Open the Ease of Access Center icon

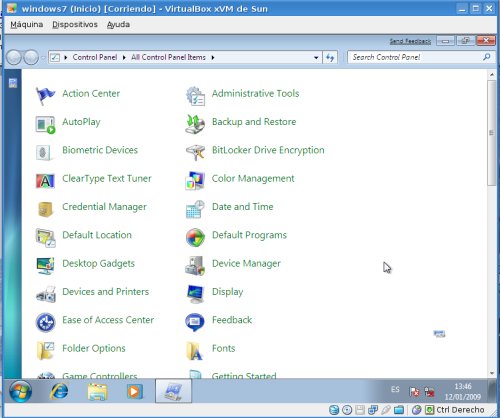45,322
